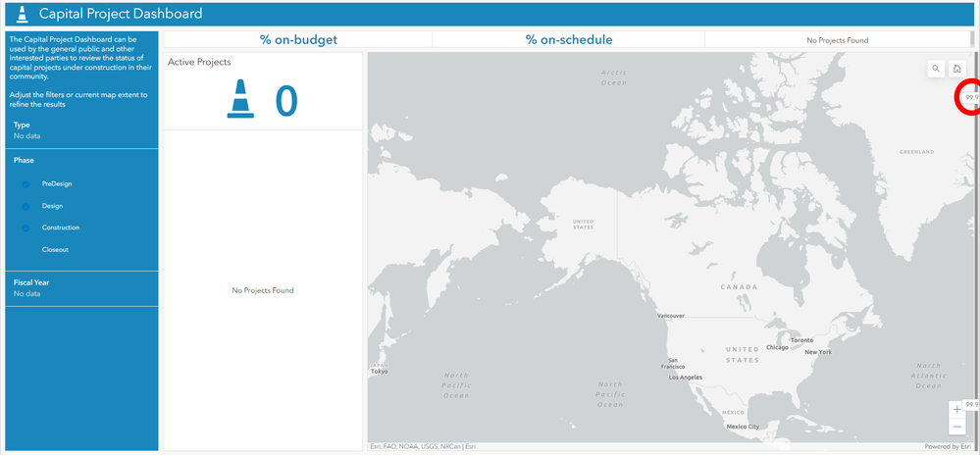Click No Projects Found in the project list

[x=263, y=290]
